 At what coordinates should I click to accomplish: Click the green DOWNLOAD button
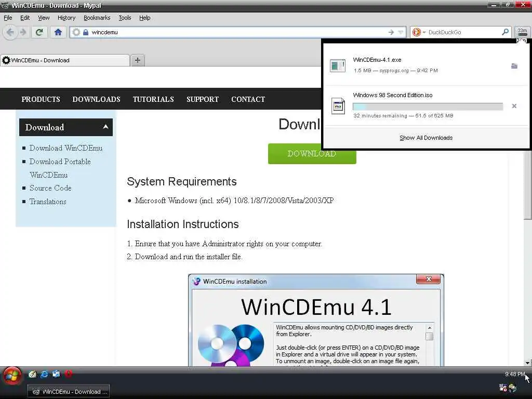tap(312, 154)
